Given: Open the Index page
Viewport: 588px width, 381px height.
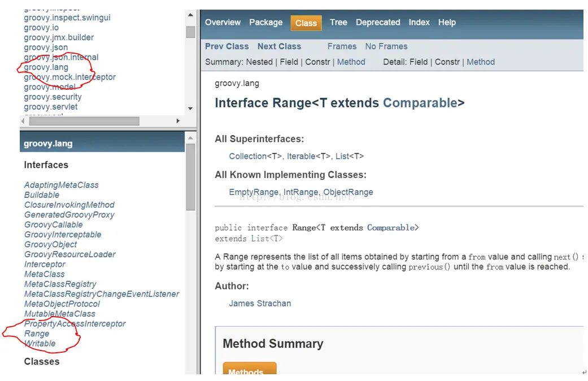Looking at the screenshot, I should pos(419,23).
